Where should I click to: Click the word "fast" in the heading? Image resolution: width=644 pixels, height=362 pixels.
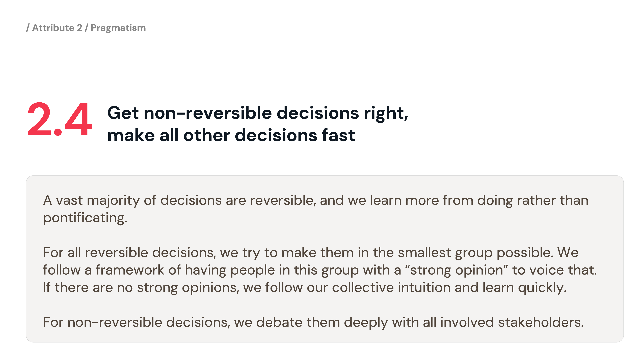tap(338, 135)
